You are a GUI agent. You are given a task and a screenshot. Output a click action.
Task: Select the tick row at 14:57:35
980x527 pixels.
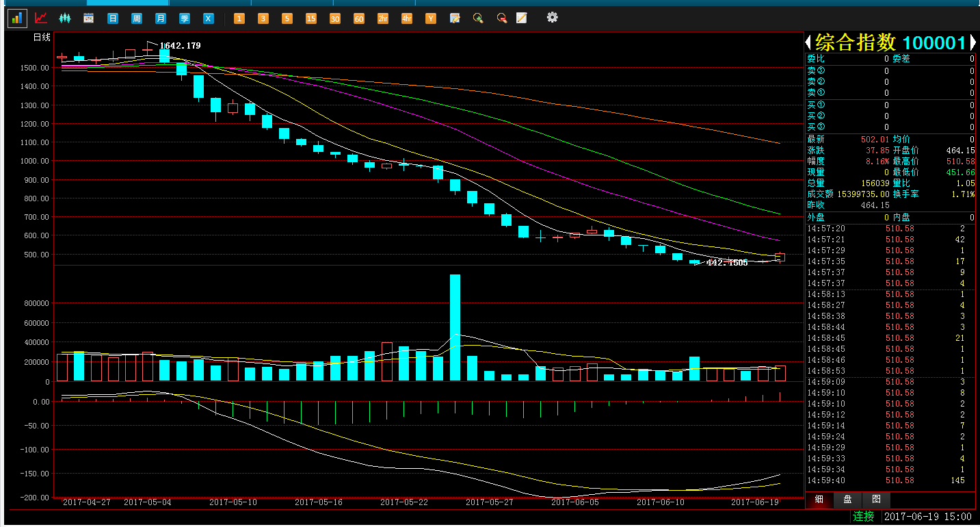890,261
